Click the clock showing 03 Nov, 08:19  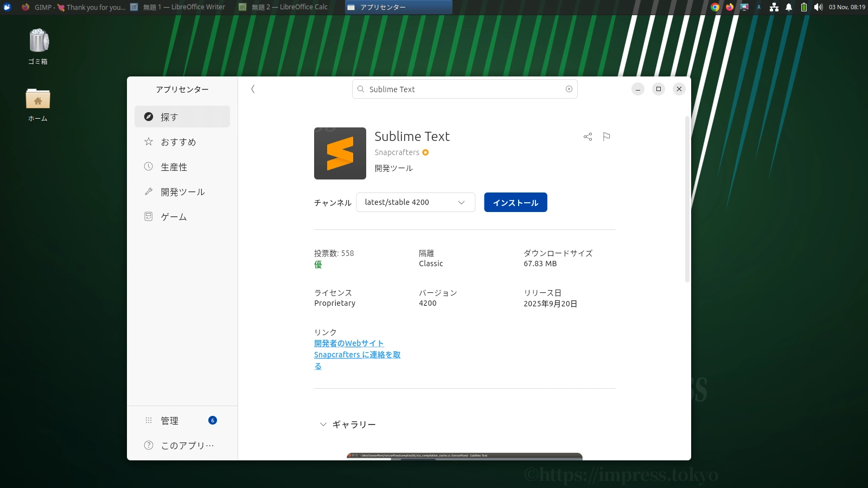(x=847, y=7)
